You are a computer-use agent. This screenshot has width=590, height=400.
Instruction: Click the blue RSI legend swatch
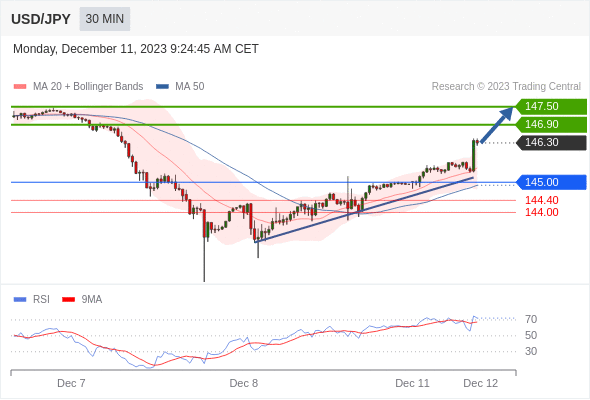point(20,300)
